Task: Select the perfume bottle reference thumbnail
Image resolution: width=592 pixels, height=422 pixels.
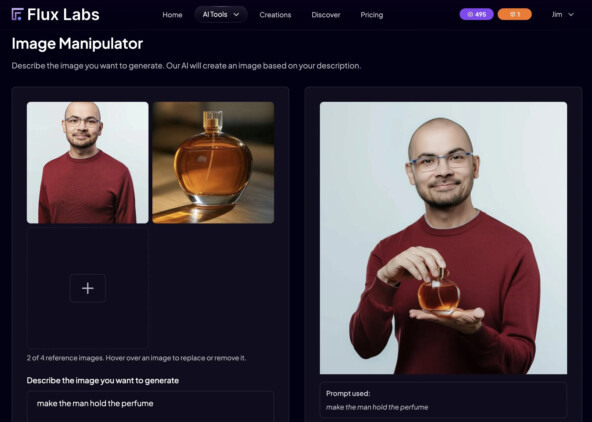Action: (x=213, y=163)
